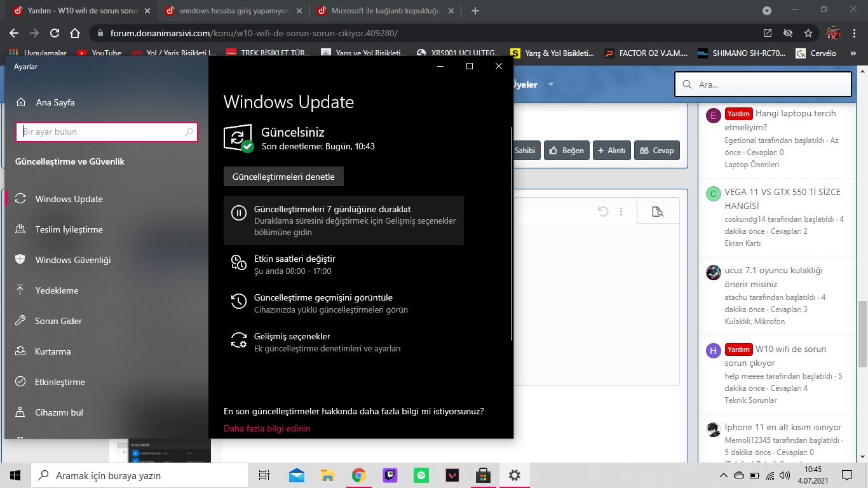868x488 pixels.
Task: Click Chrome's home button
Action: pyautogui.click(x=75, y=33)
